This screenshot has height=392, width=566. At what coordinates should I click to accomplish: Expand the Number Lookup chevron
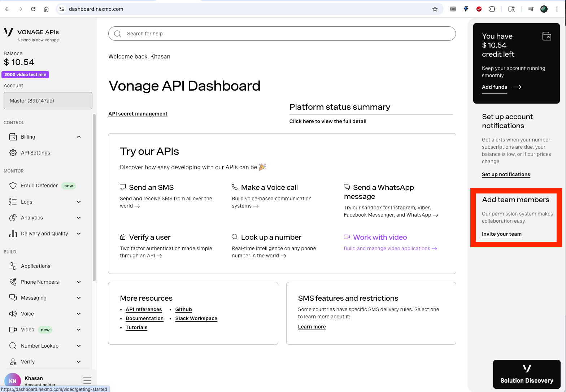click(79, 346)
